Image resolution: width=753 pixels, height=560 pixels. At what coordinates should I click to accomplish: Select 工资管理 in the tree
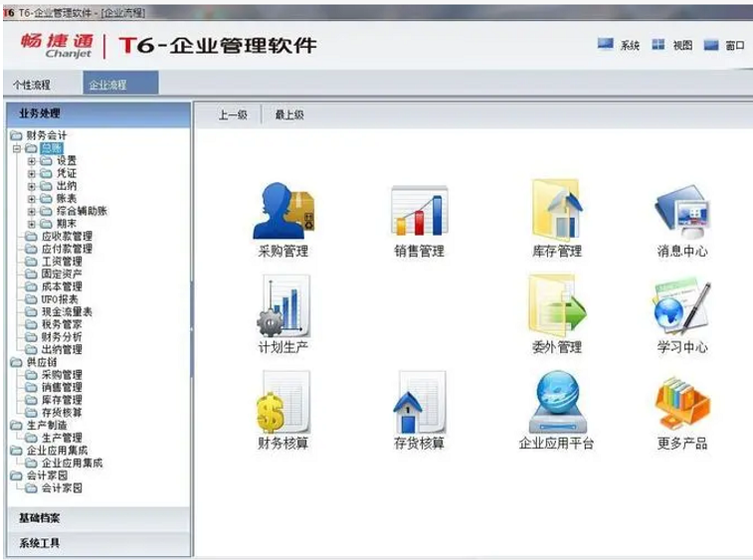pos(62,262)
